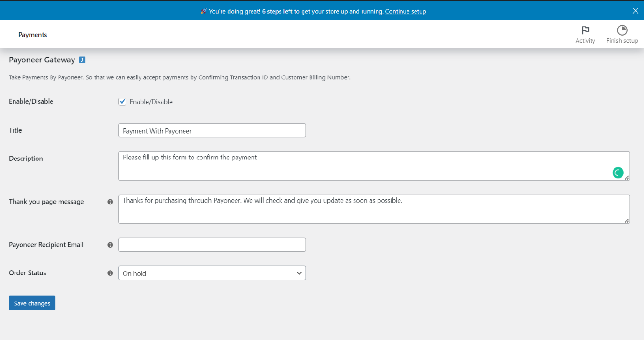Image resolution: width=644 pixels, height=340 pixels.
Task: Click the Continue setup link
Action: pyautogui.click(x=406, y=11)
